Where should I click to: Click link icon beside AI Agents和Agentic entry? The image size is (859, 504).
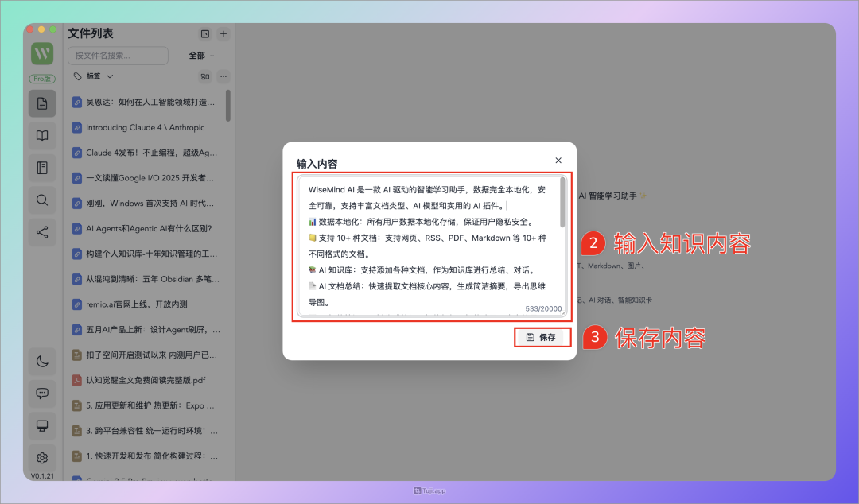pyautogui.click(x=77, y=228)
